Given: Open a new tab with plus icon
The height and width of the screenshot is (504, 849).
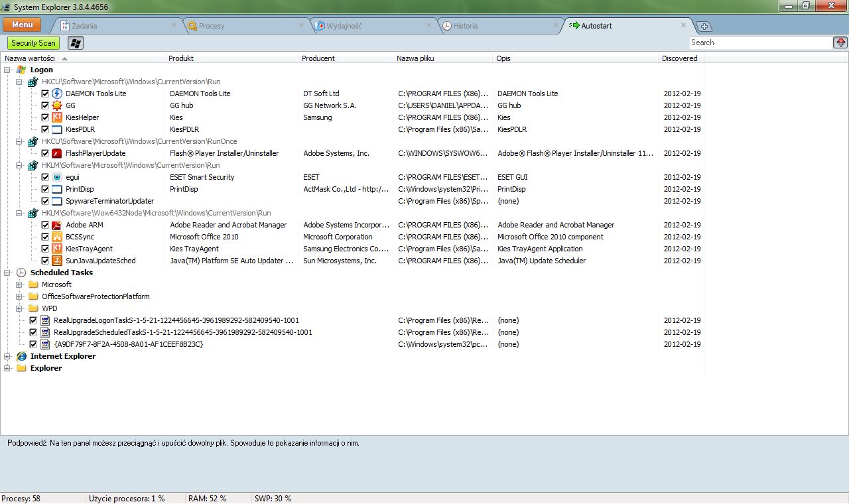Looking at the screenshot, I should coord(704,27).
